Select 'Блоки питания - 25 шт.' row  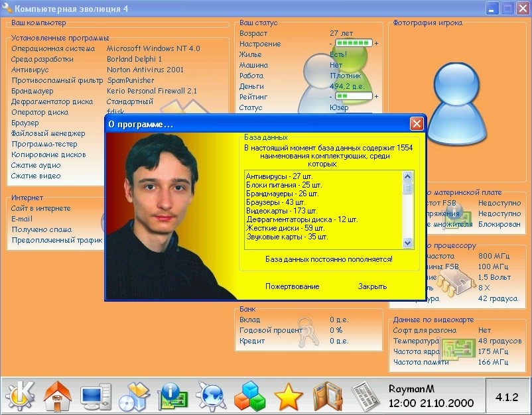coord(284,185)
